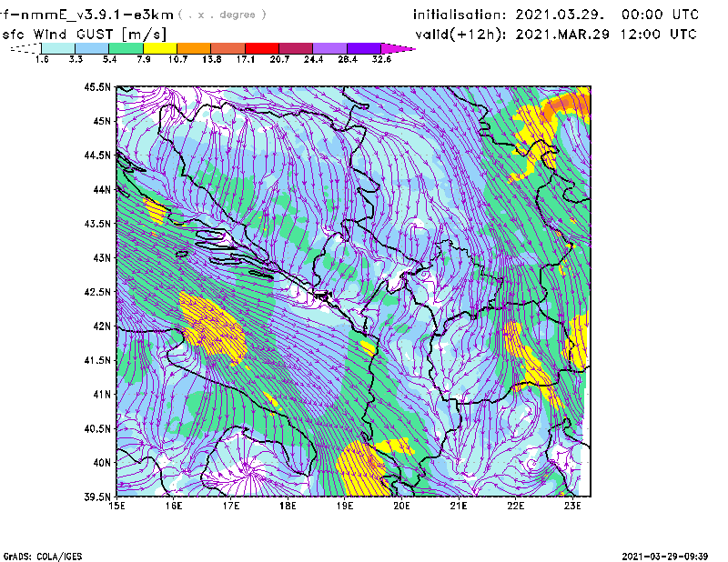
Task: Click latitude label 43N
Action: click(x=102, y=257)
